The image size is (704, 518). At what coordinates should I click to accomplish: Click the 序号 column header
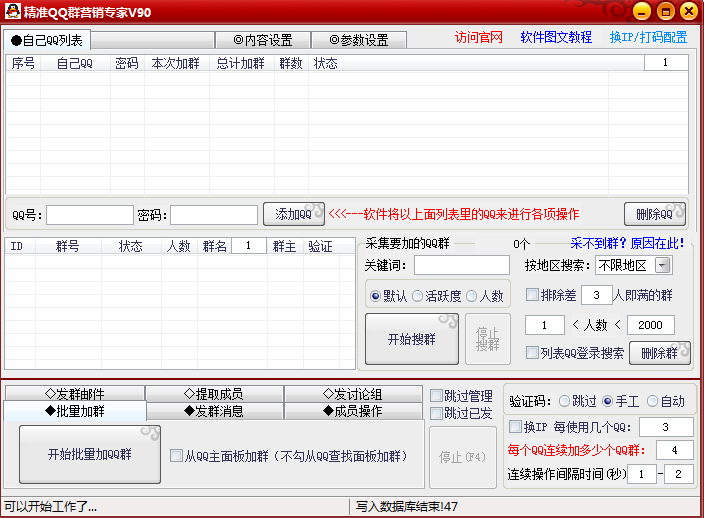(23, 63)
